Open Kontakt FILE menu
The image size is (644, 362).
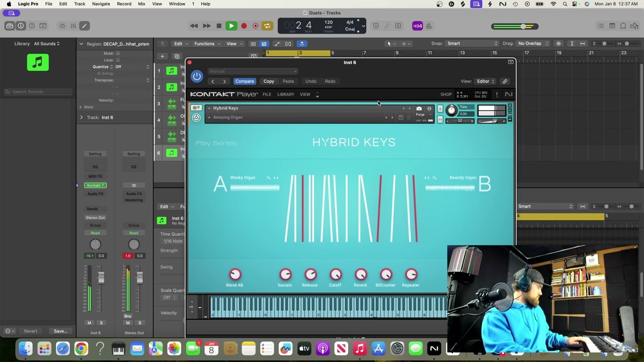pyautogui.click(x=267, y=95)
